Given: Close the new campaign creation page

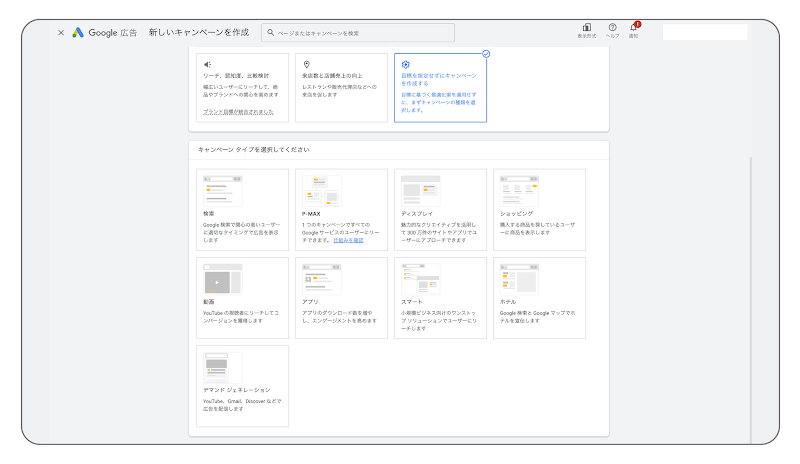Looking at the screenshot, I should point(61,33).
